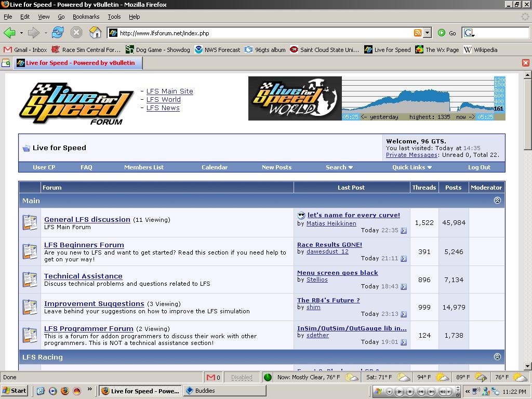Open the Help menu
The image size is (532, 399).
[x=134, y=17]
